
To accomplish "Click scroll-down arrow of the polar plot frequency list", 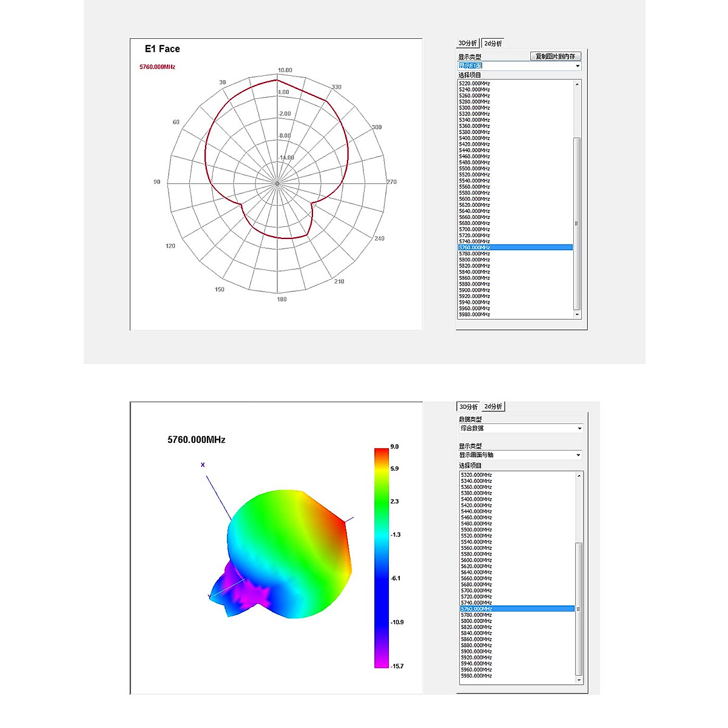I will 577,315.
